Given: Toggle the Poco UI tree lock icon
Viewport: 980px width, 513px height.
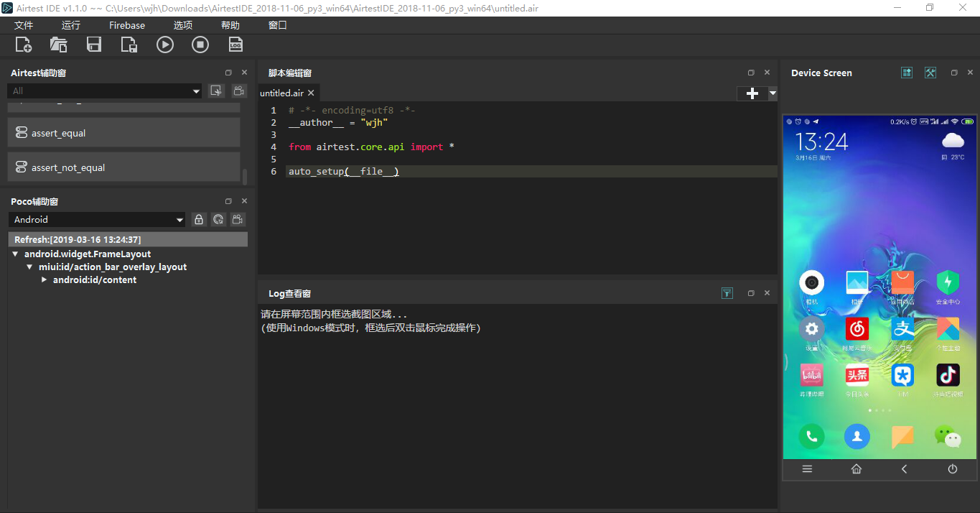Looking at the screenshot, I should click(199, 220).
